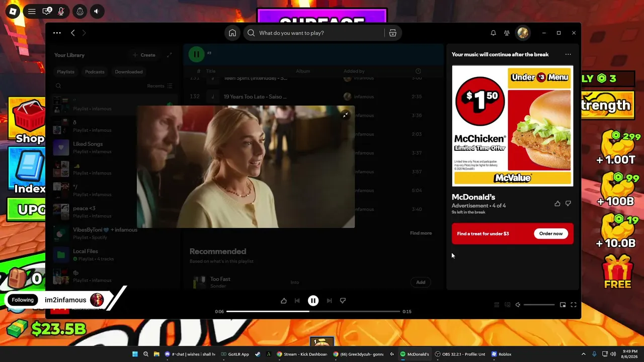Screen dimensions: 644x362
Task: Click the Order now button
Action: coord(551,234)
